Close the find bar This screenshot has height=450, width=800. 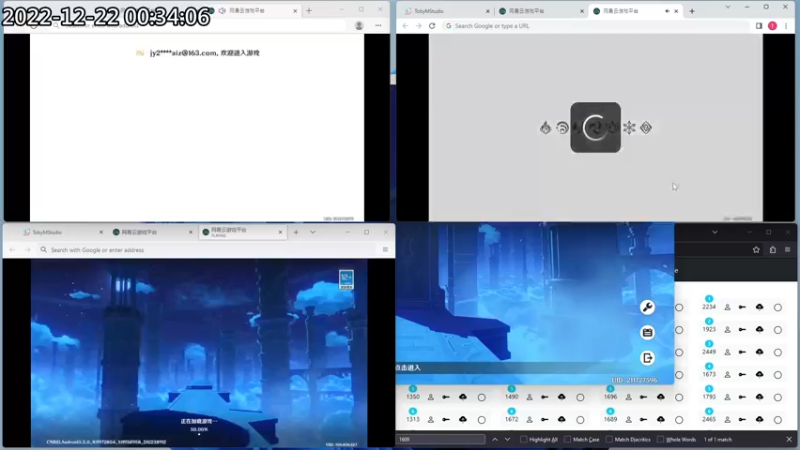(x=789, y=439)
